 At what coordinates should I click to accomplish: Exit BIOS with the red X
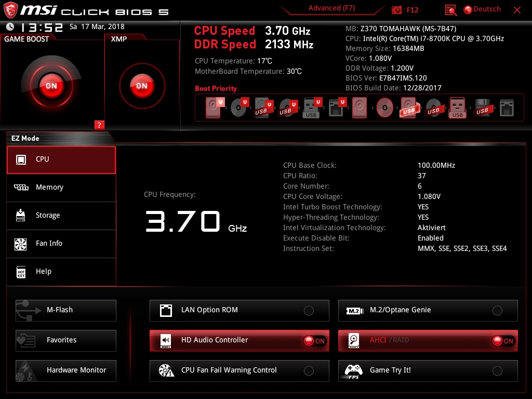tap(517, 10)
